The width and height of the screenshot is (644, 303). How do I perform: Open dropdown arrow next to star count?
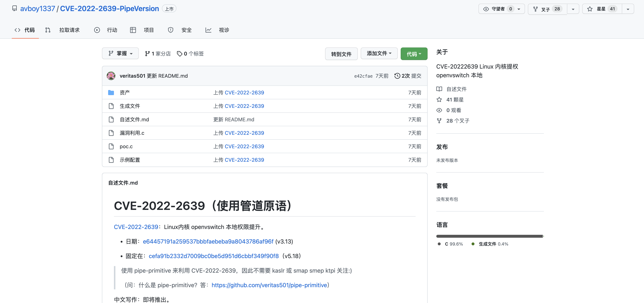628,9
